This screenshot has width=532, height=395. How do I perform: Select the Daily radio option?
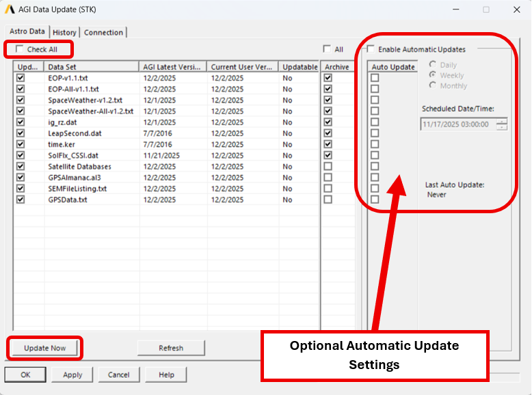click(433, 65)
